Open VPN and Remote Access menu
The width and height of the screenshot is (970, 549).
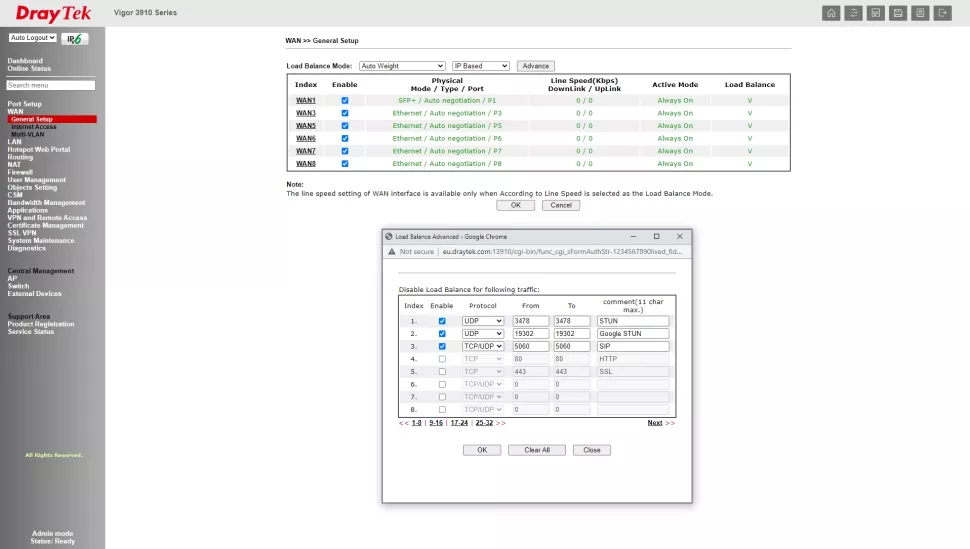(47, 218)
